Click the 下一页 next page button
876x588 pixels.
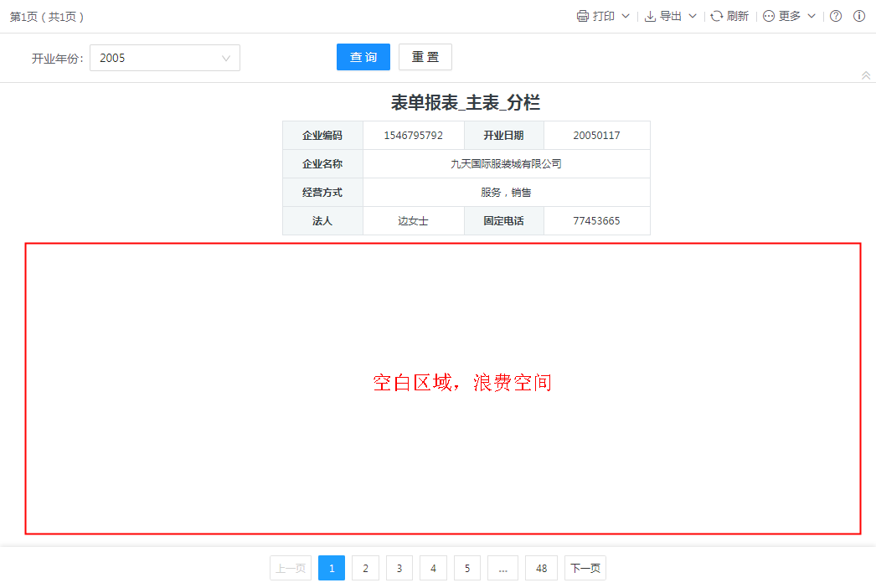pos(585,568)
